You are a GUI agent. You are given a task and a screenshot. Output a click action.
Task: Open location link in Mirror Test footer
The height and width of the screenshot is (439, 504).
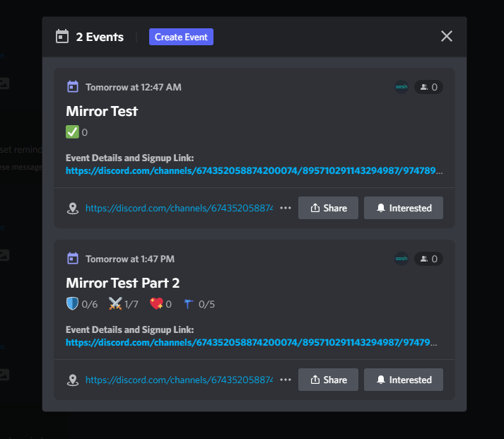179,209
